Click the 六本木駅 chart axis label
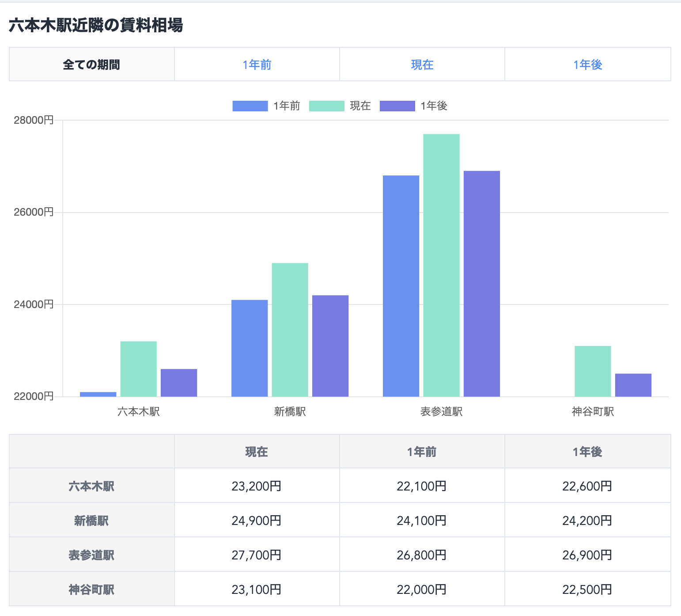Image resolution: width=681 pixels, height=616 pixels. coord(139,412)
